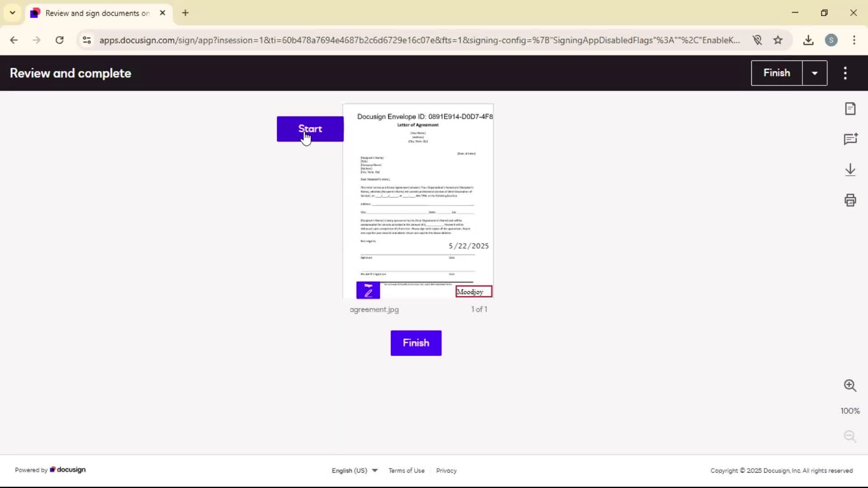This screenshot has width=868, height=488.
Task: Close the Review and sign documents tab
Action: point(163,13)
